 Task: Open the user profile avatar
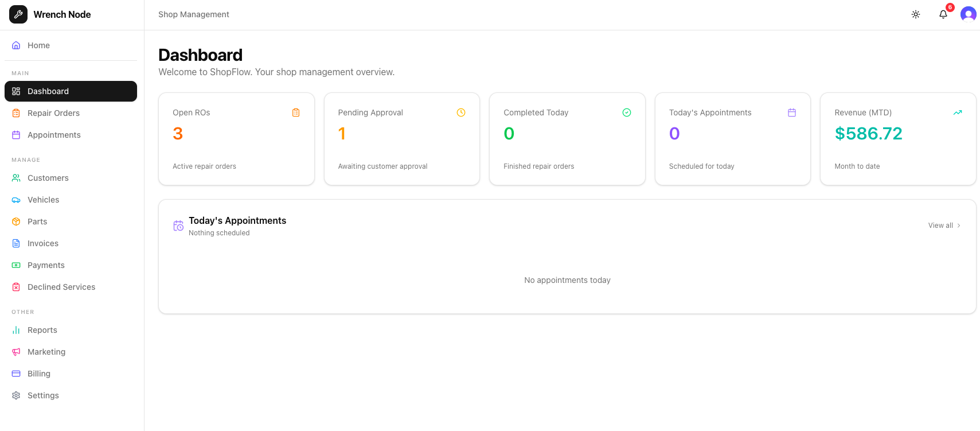[968, 14]
